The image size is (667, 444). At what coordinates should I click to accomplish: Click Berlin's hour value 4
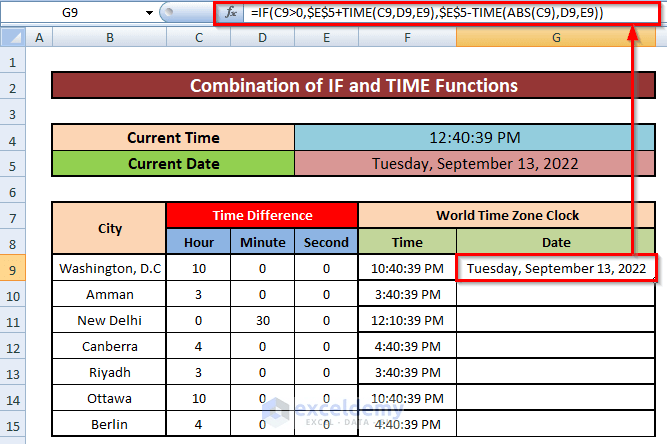(x=199, y=424)
